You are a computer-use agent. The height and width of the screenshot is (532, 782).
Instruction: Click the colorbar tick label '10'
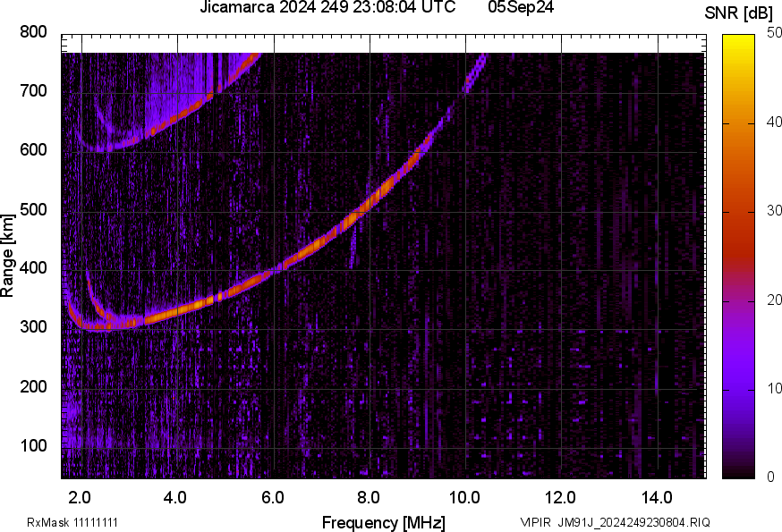coord(774,388)
